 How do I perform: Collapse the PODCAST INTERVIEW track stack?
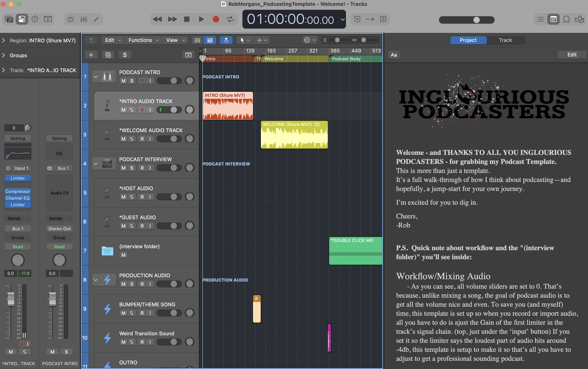(x=96, y=164)
